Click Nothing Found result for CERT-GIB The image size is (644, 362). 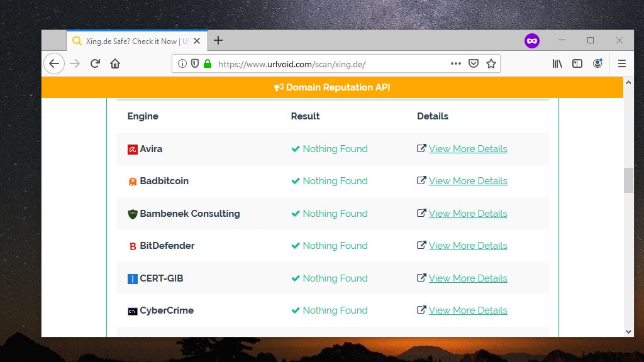[x=330, y=278]
